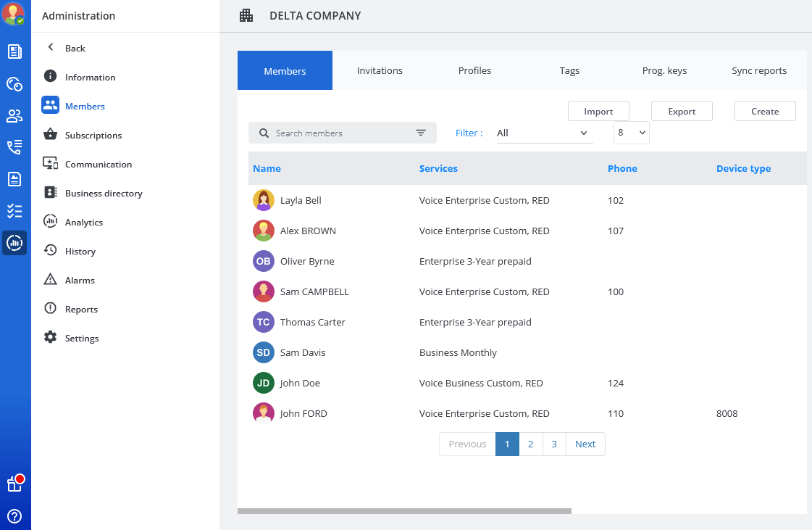
Task: Open the page size dropdown showing 8
Action: pyautogui.click(x=631, y=133)
